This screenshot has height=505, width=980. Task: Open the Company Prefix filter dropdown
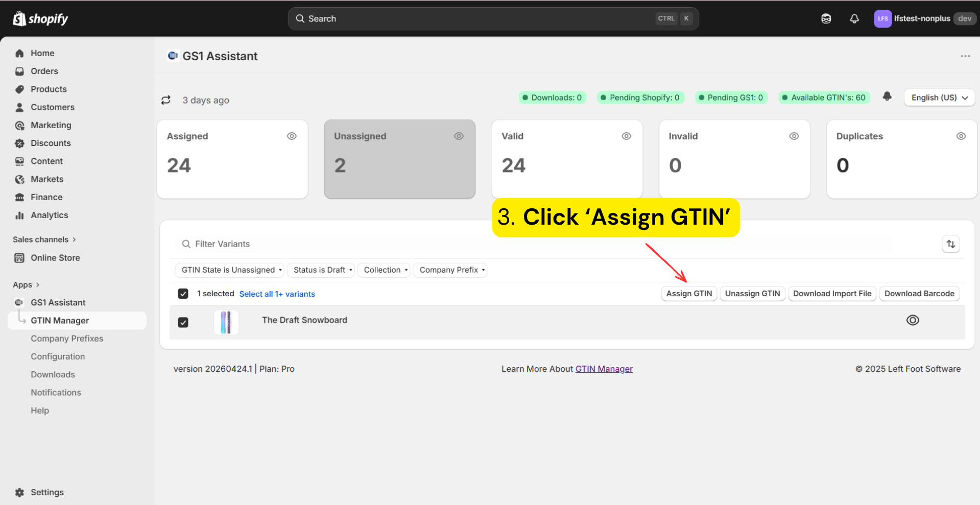click(450, 270)
